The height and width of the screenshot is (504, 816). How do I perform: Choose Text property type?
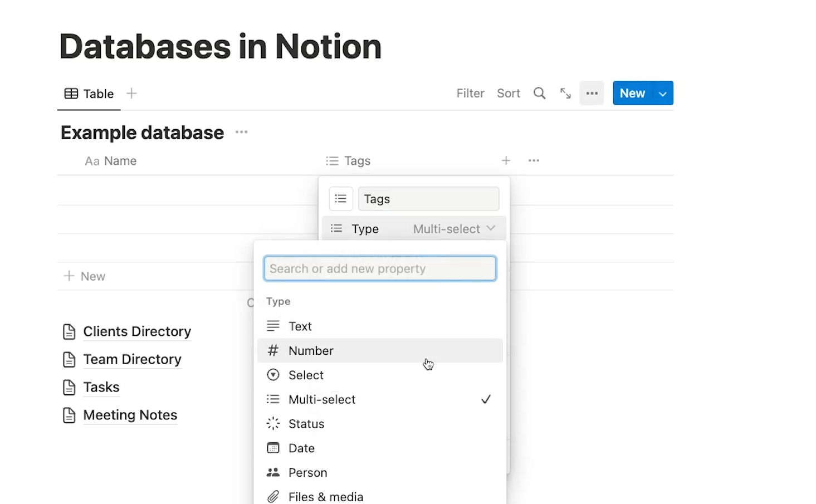[x=380, y=326]
